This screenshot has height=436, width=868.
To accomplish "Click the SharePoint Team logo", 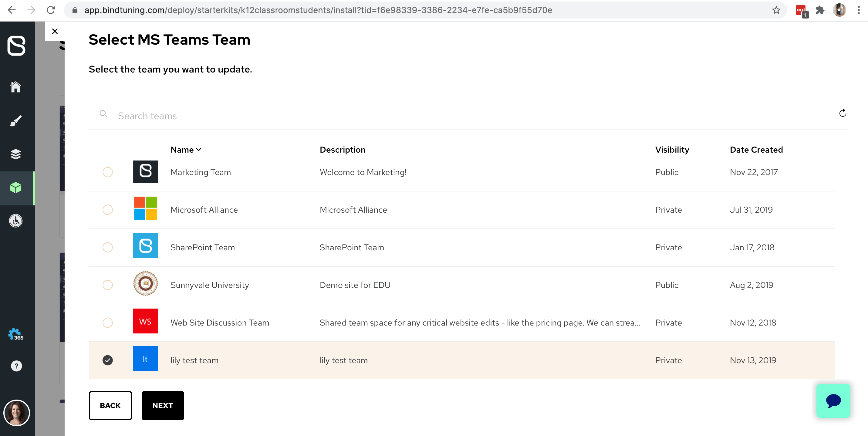I will coord(146,246).
